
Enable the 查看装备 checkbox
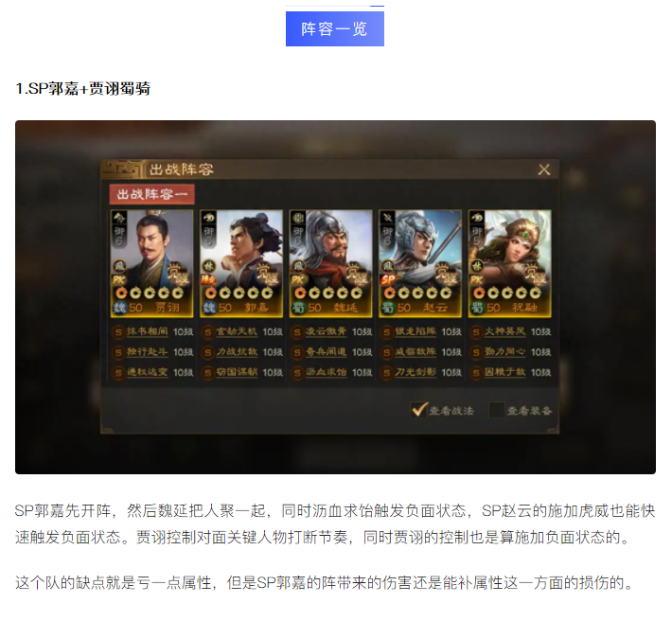pyautogui.click(x=496, y=410)
